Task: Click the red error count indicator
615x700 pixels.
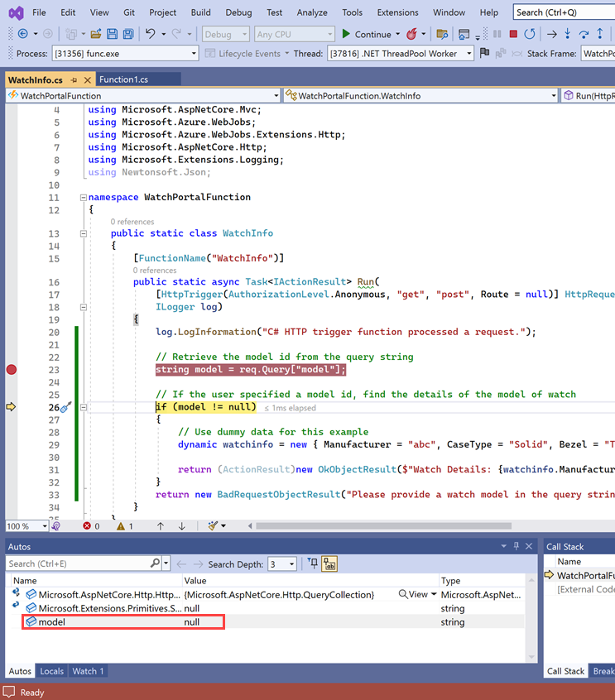Action: [x=91, y=526]
